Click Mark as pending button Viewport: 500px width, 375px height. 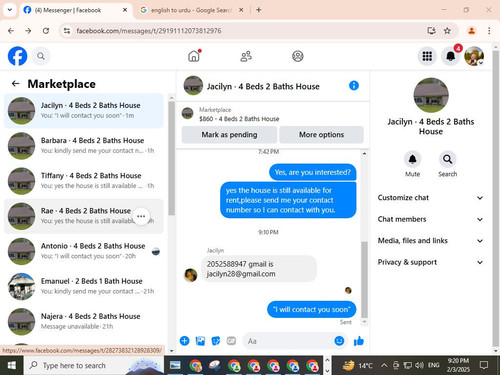(229, 135)
